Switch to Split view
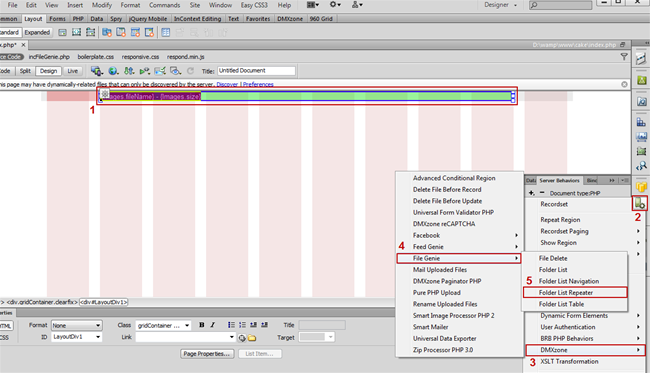The image size is (650, 373). 25,71
